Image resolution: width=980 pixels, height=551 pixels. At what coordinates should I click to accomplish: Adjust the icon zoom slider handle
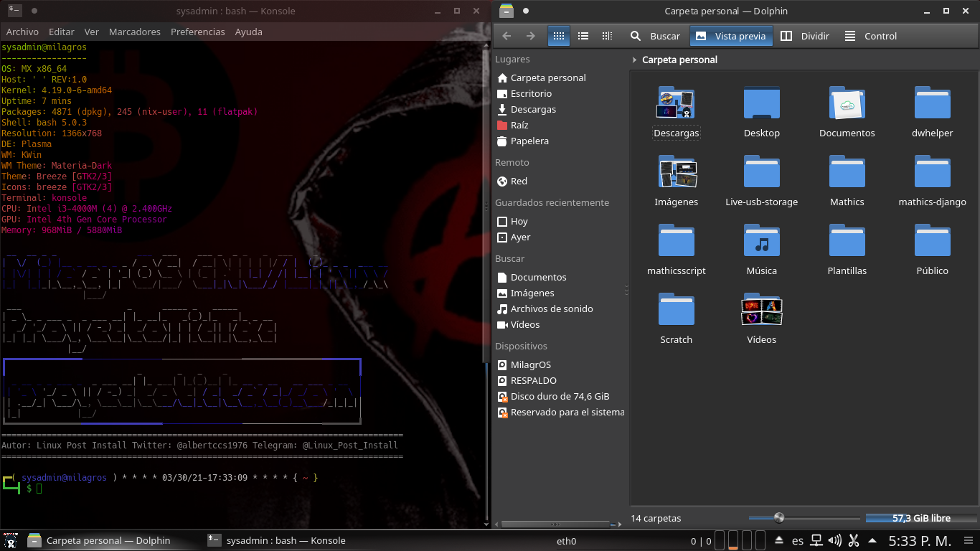pos(779,518)
